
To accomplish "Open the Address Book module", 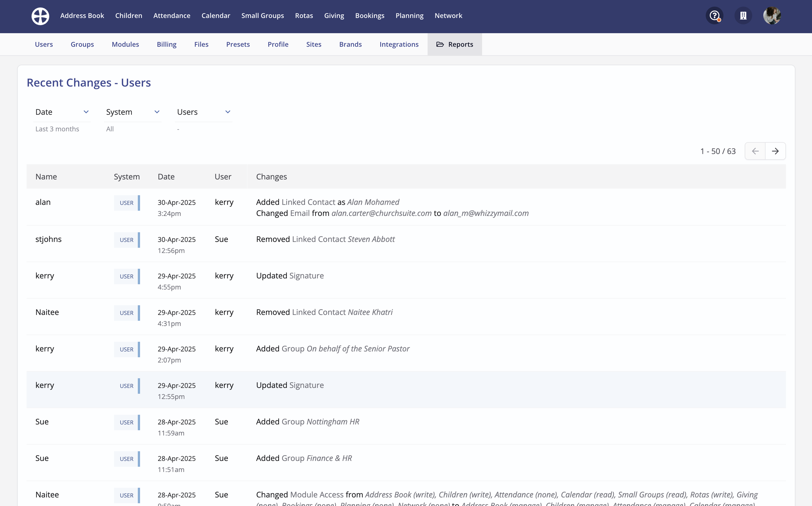I will coord(82,16).
